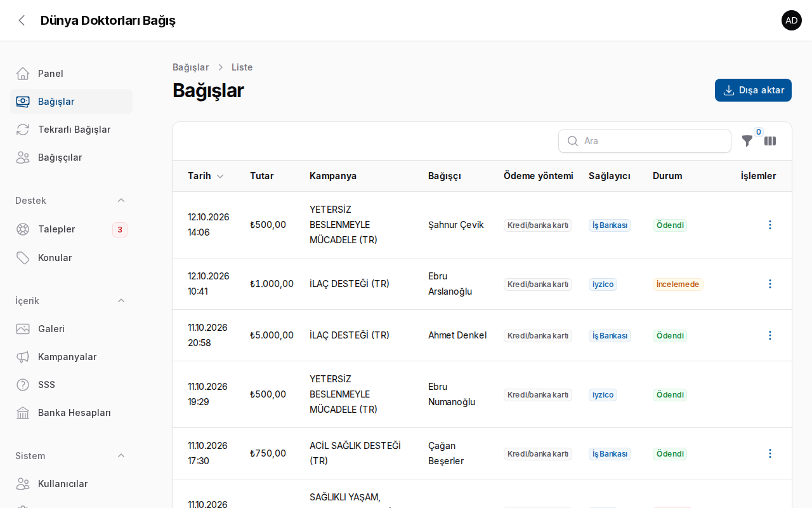Sort the table by Tarih column
The width and height of the screenshot is (812, 508).
coord(206,176)
